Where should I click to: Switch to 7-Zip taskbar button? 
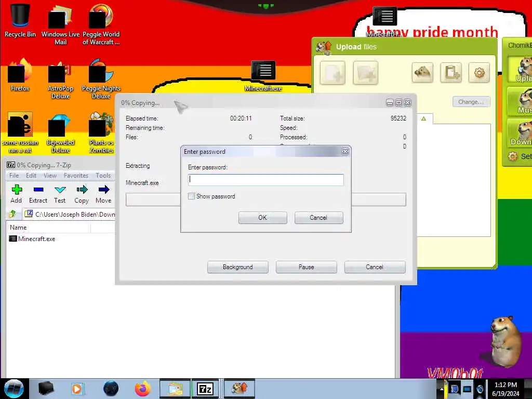tap(205, 389)
